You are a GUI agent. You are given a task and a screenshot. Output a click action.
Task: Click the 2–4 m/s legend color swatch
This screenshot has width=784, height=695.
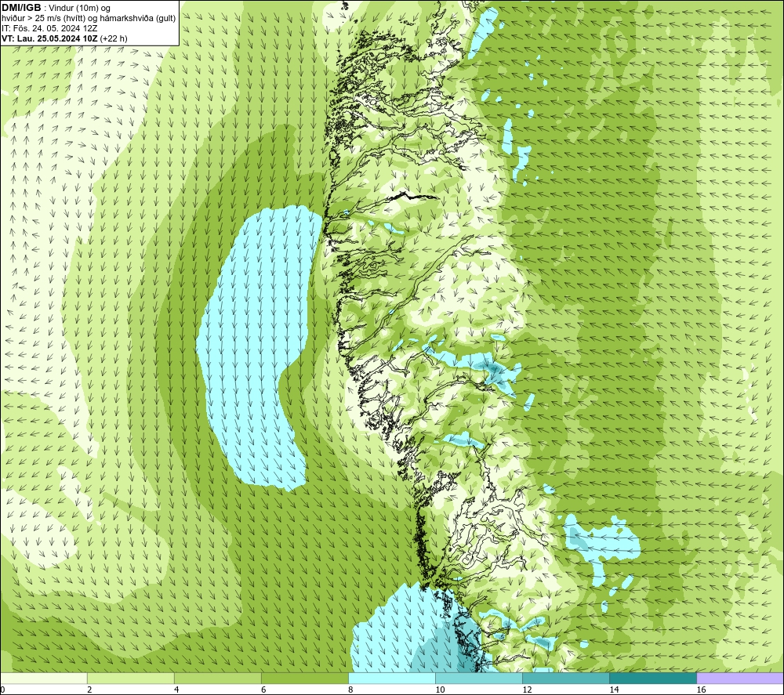[x=130, y=678]
